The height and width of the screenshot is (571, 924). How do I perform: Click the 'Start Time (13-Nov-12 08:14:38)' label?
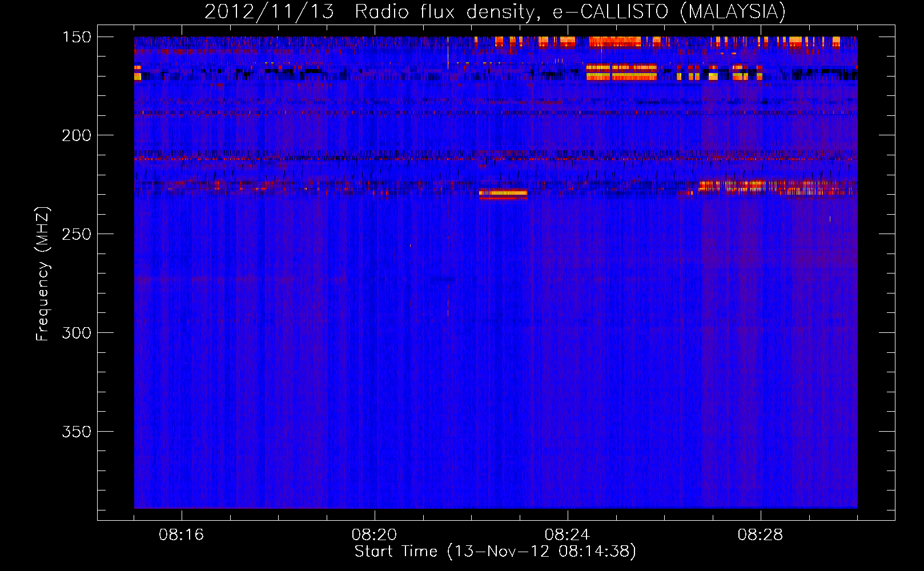click(495, 552)
